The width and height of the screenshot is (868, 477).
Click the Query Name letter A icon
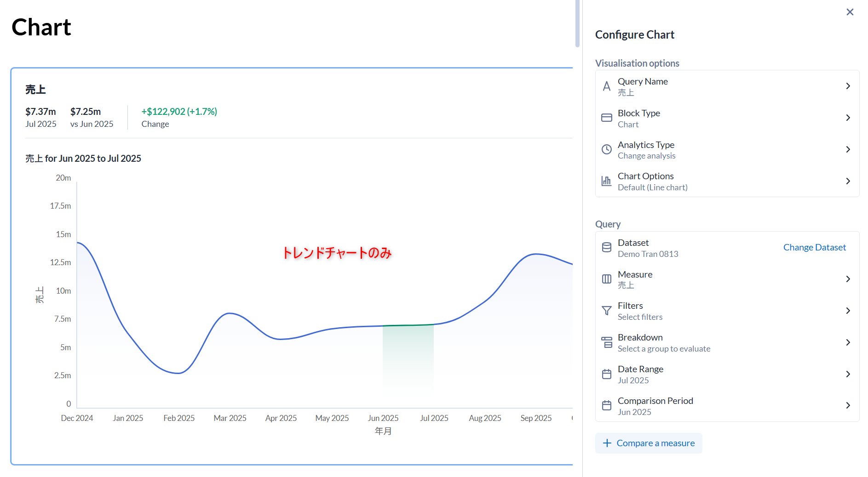click(607, 86)
